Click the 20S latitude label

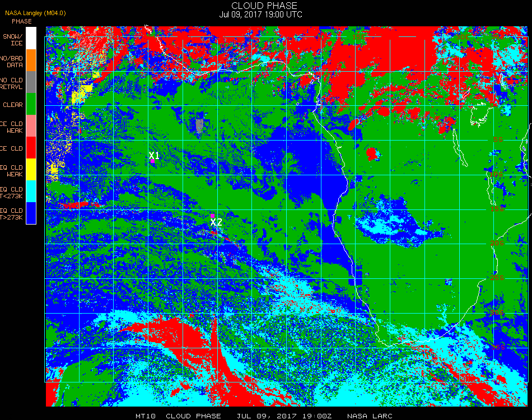[497, 243]
